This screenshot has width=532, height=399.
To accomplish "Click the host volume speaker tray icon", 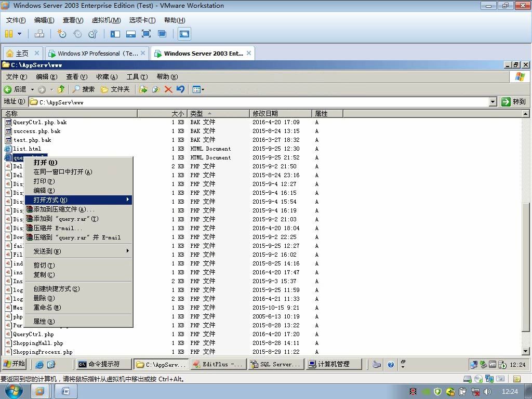I will tap(487, 392).
